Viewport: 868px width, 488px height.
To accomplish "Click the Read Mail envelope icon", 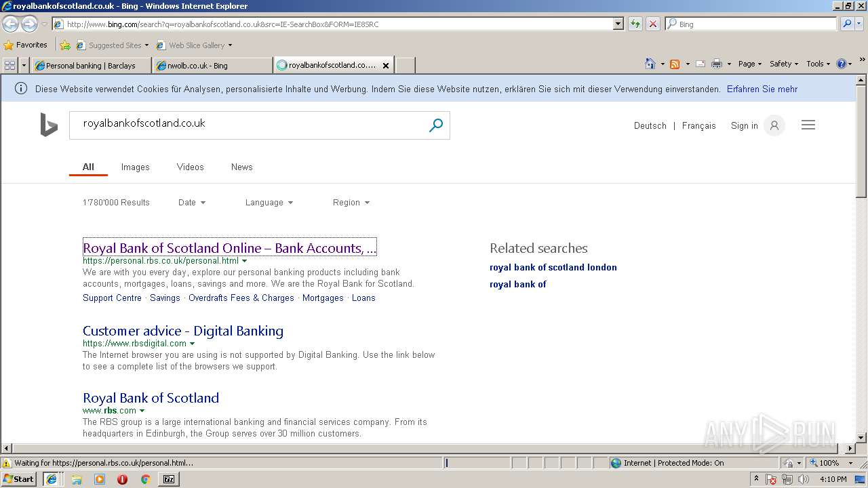I will [700, 64].
